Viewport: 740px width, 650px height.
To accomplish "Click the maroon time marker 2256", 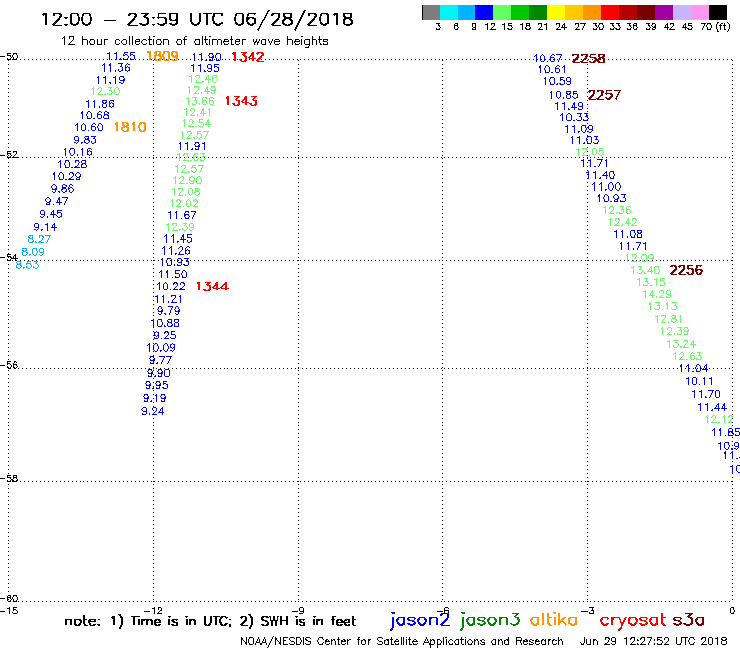I will tap(686, 270).
